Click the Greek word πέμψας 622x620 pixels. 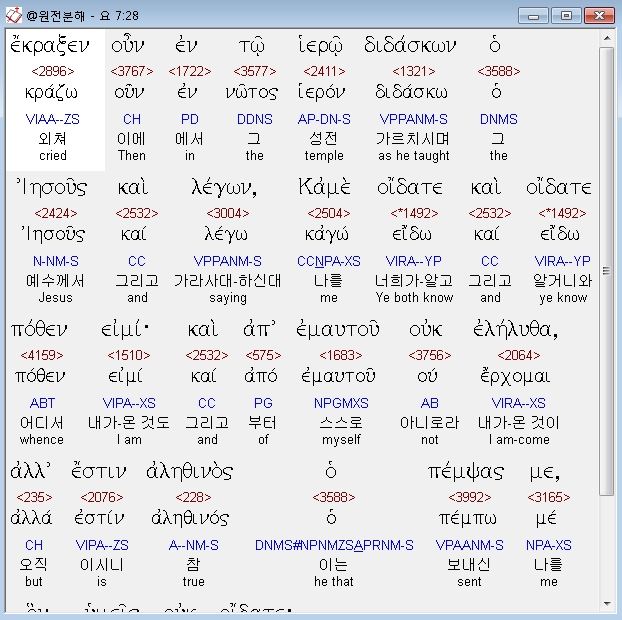tap(466, 472)
